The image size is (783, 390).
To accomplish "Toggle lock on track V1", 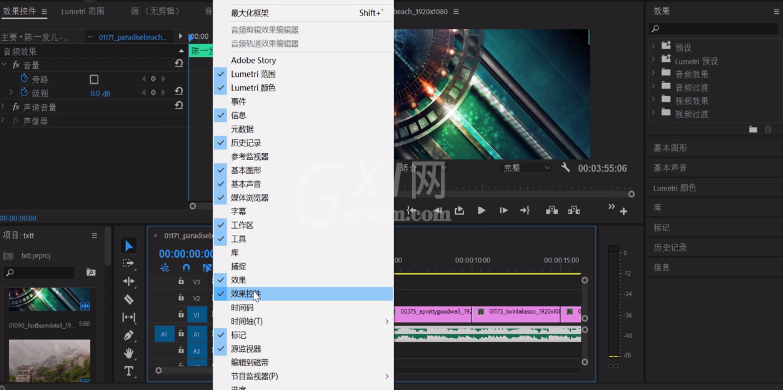I will click(x=181, y=315).
